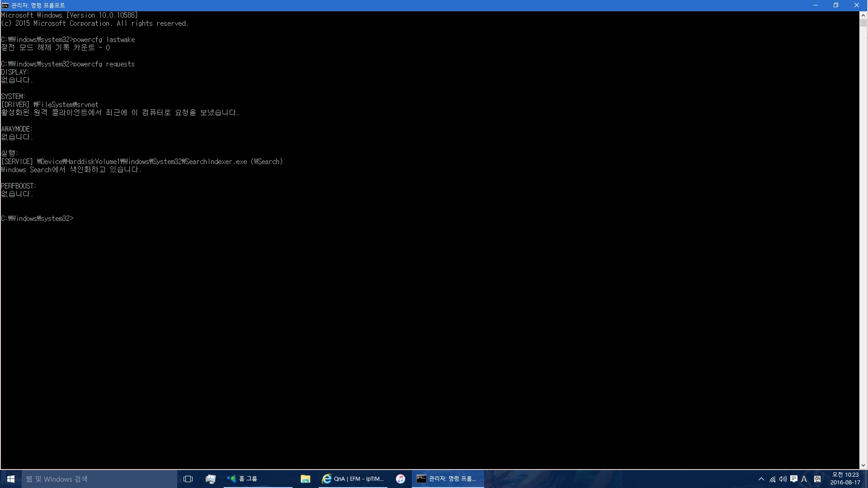
Task: Open iTunes from the taskbar
Action: [x=401, y=479]
